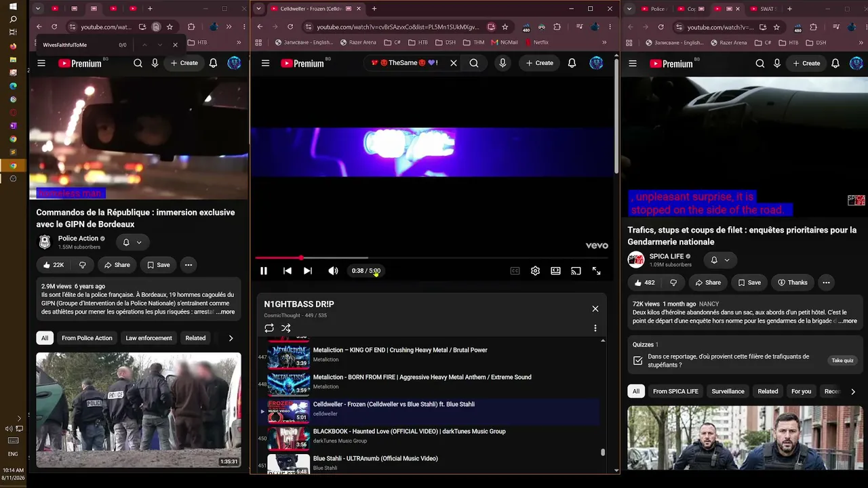
Task: Select Related chip in left window
Action: tap(195, 338)
